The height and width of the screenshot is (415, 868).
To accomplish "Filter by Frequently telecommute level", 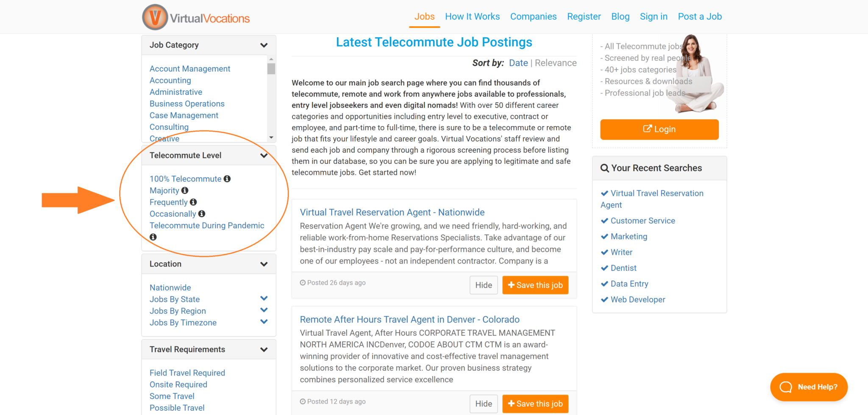I will tap(168, 202).
